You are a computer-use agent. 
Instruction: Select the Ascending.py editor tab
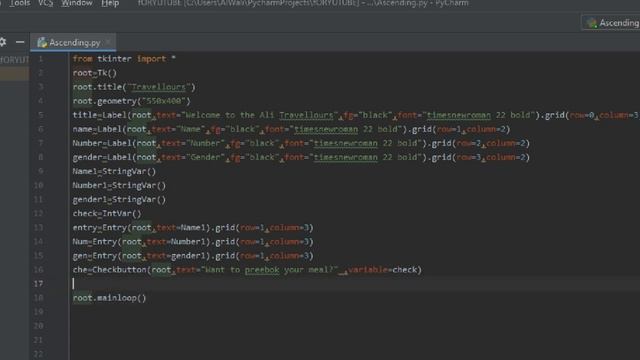click(73, 42)
